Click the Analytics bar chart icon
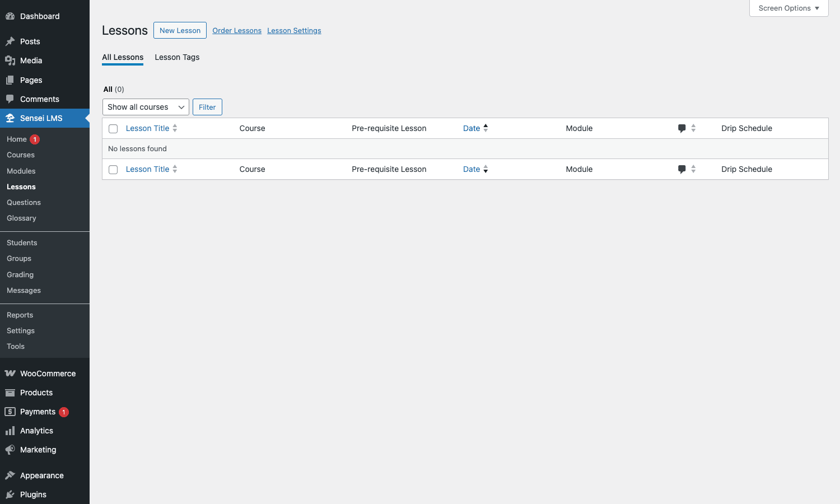The width and height of the screenshot is (840, 504). tap(10, 431)
